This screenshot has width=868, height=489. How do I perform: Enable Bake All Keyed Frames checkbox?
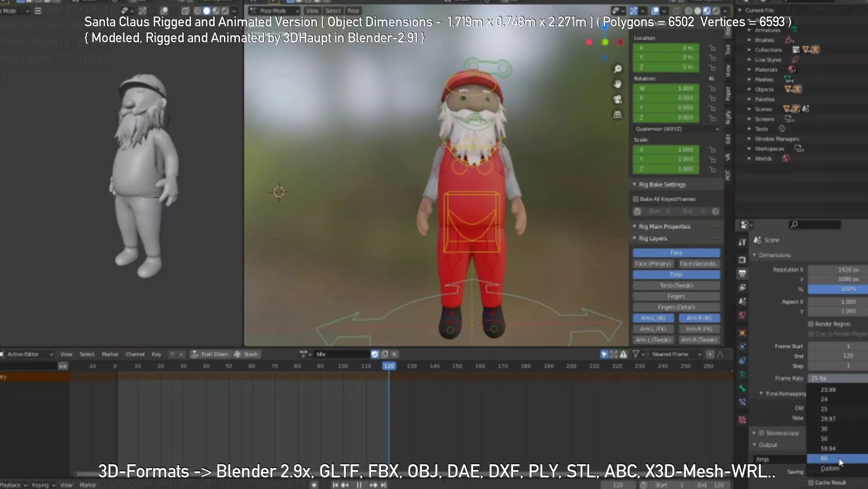[636, 199]
